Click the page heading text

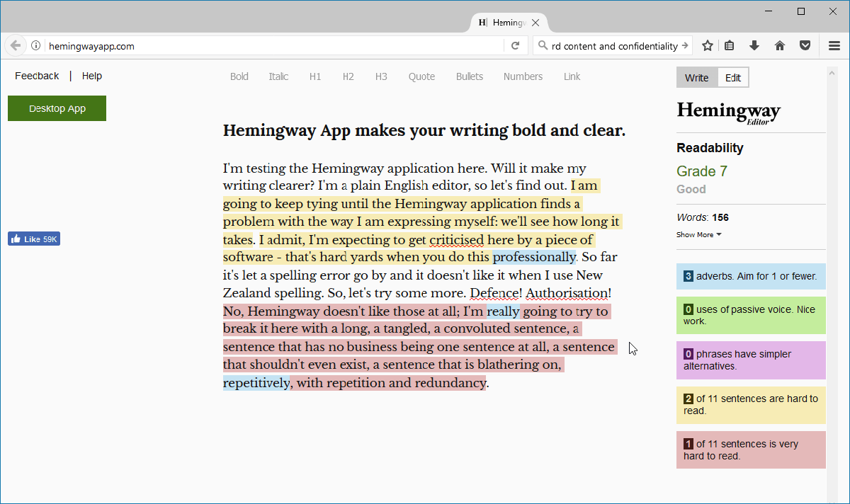point(424,131)
